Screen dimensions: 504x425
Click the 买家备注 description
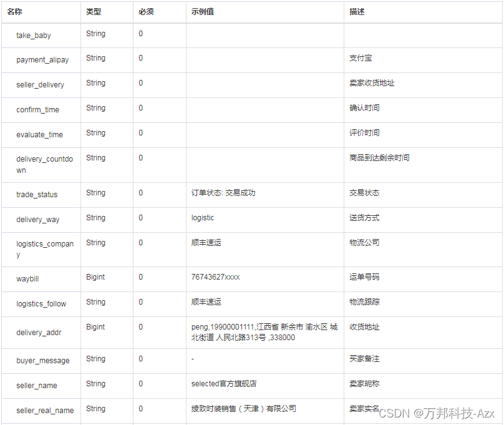[364, 359]
